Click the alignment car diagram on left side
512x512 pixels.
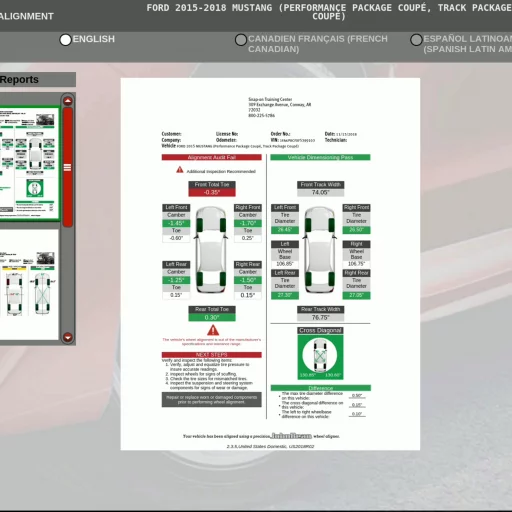(x=211, y=250)
